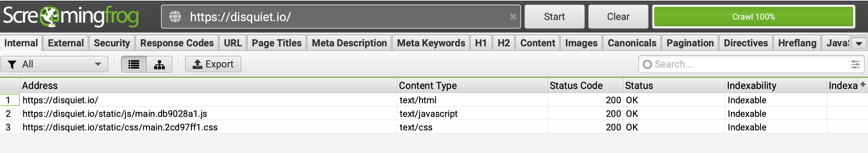Click the Screaming Frog logo

(71, 17)
